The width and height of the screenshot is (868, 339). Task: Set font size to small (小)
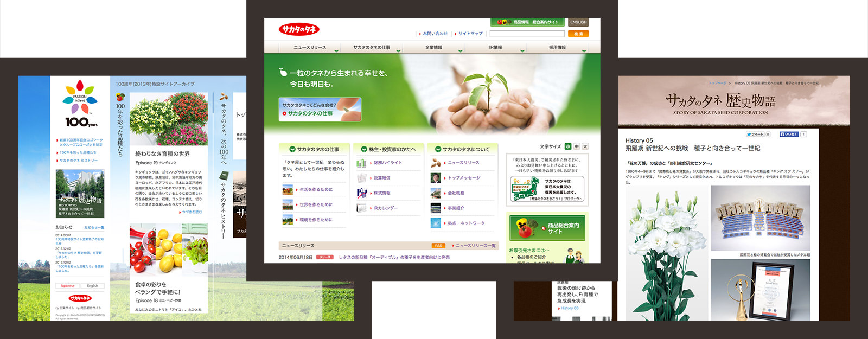pyautogui.click(x=568, y=146)
